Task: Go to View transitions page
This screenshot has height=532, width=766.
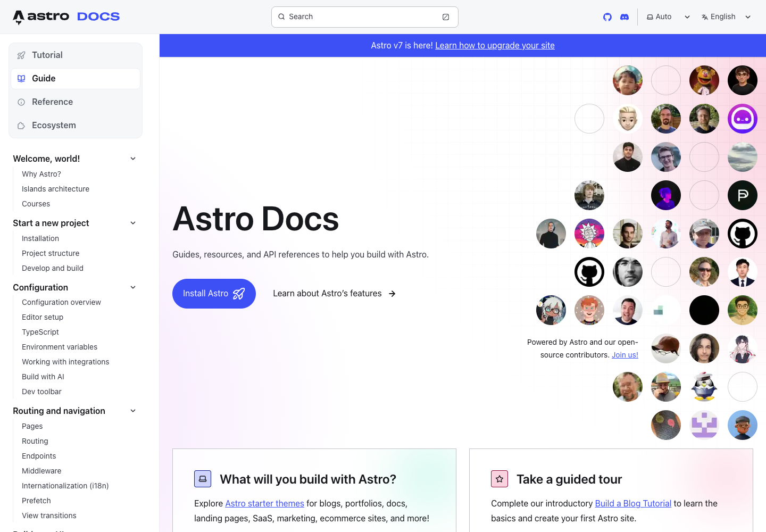Action: (x=49, y=516)
